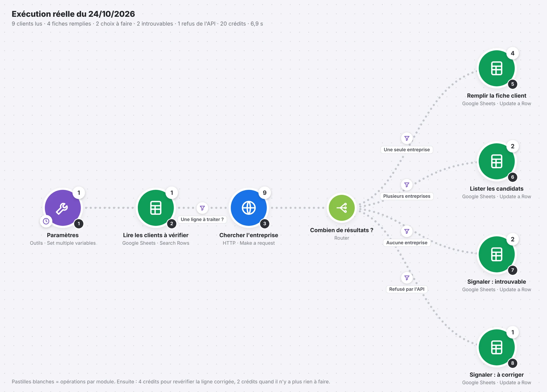Open the Lire les clients à vérifier module
Viewport: 547px width, 392px height.
click(156, 208)
